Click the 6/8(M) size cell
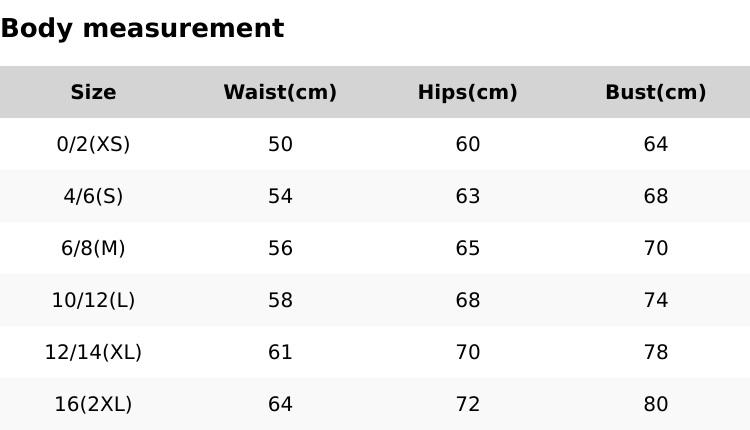Viewport: 750px width, 430px height. pos(93,249)
